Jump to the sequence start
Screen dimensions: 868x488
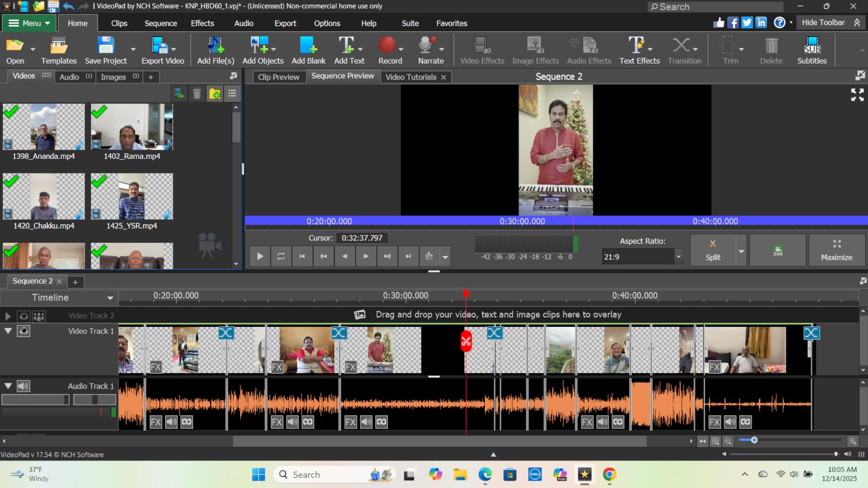tap(302, 256)
